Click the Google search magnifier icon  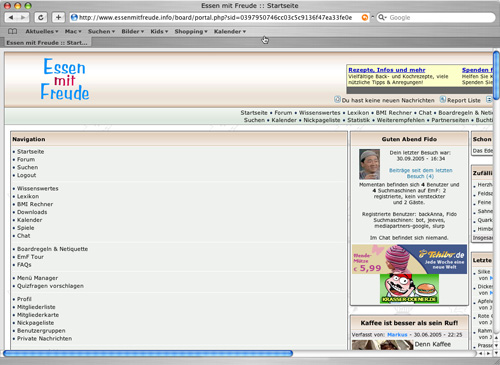(381, 18)
